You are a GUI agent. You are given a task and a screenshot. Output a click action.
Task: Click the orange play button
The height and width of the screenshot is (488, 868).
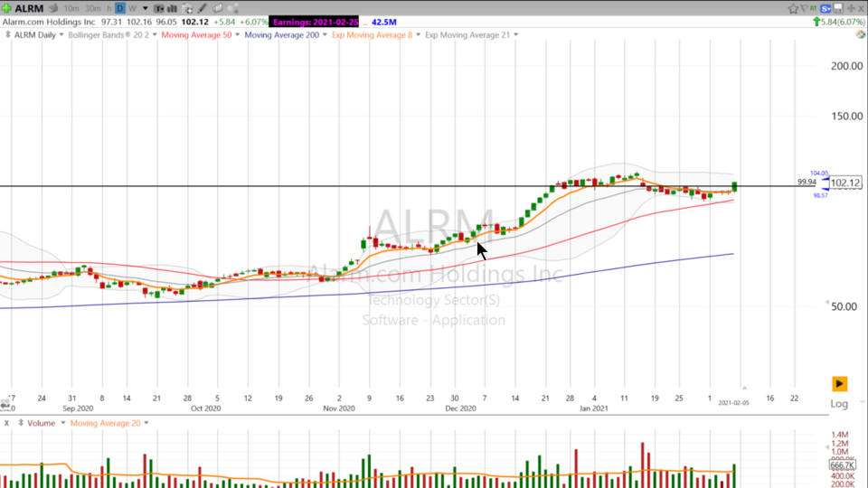coord(839,384)
